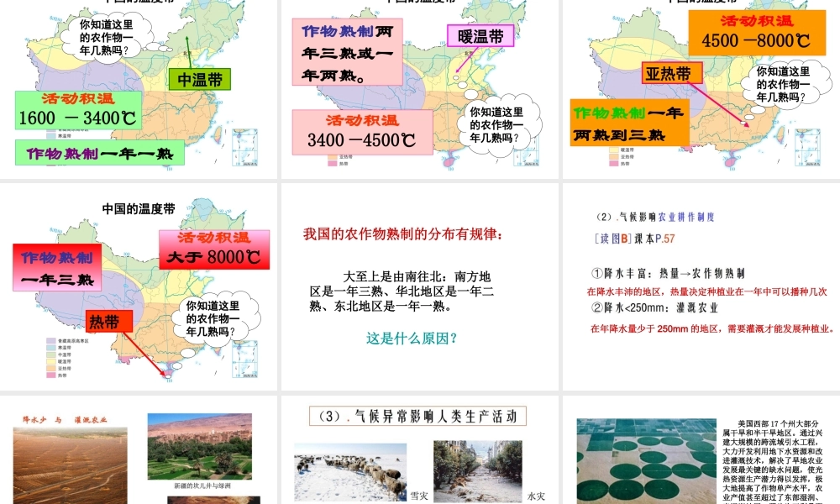
Task: Click the 水灾 flooded street photo
Action: click(477, 471)
